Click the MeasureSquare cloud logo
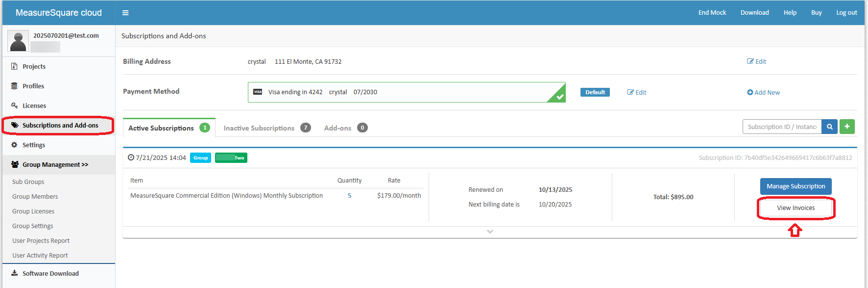The height and width of the screenshot is (288, 868). coord(59,13)
